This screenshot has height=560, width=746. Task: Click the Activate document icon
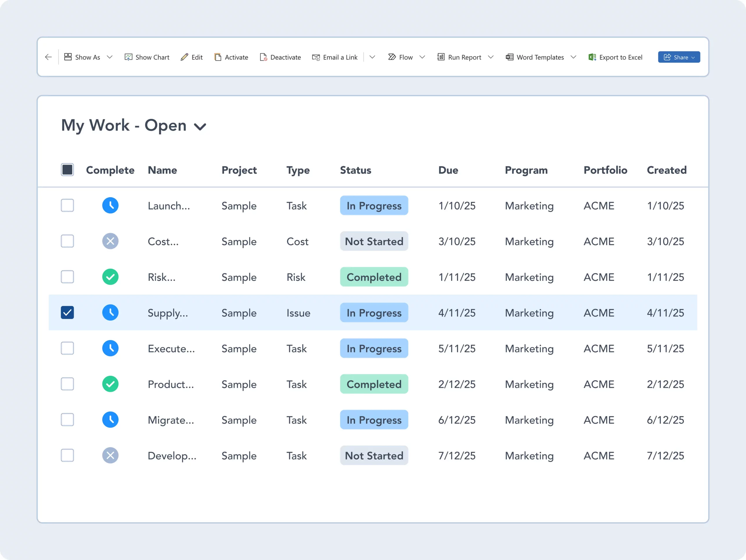click(x=218, y=57)
